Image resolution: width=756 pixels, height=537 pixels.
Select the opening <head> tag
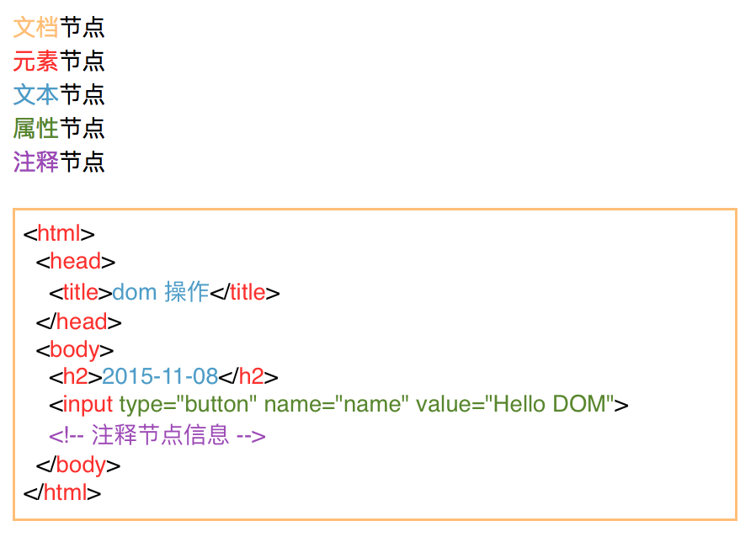76,261
